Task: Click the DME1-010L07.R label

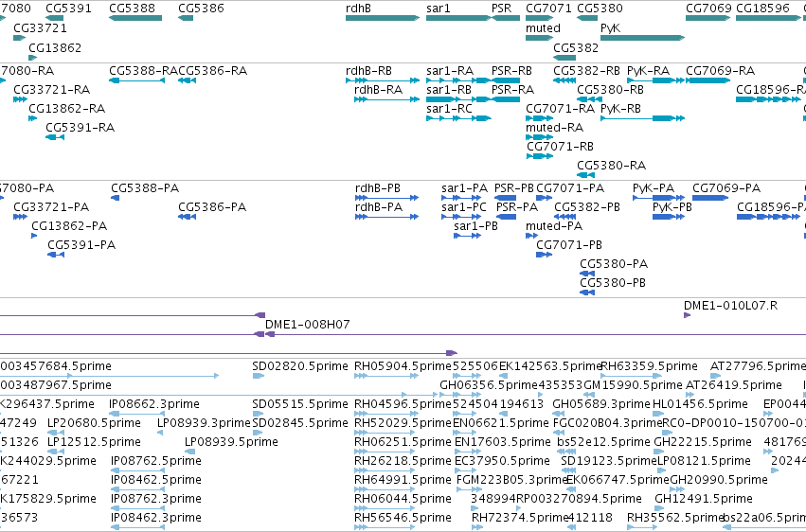Action: coord(730,306)
